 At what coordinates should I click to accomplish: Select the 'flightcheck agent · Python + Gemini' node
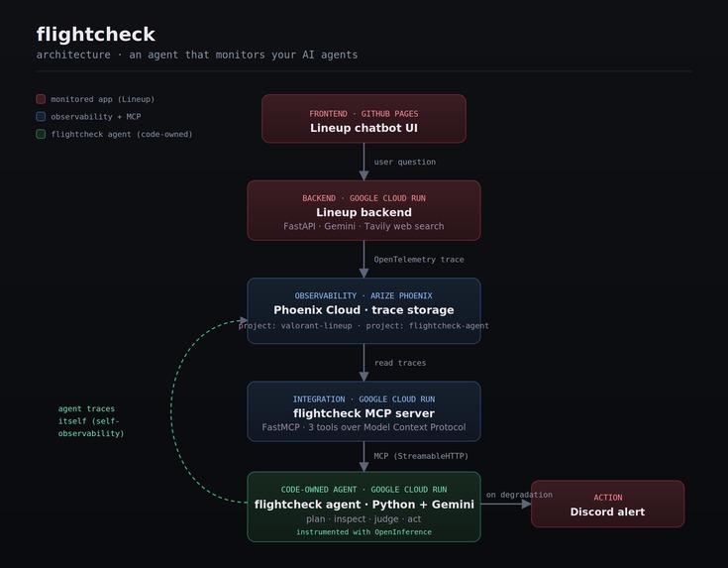point(364,508)
